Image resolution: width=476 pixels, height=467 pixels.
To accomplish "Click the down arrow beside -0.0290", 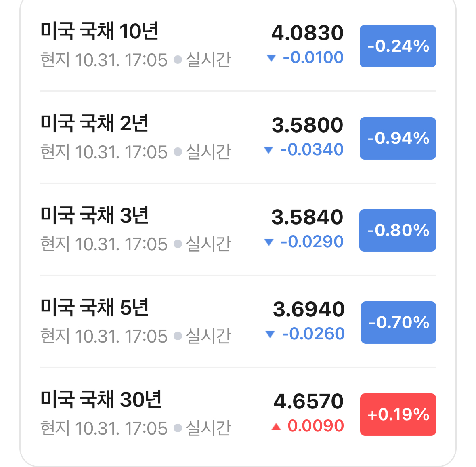I will point(269,242).
